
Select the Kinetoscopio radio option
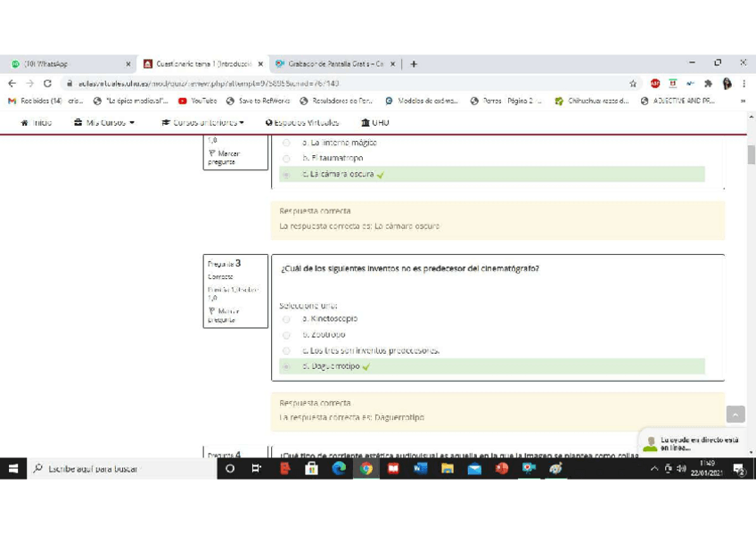point(286,319)
